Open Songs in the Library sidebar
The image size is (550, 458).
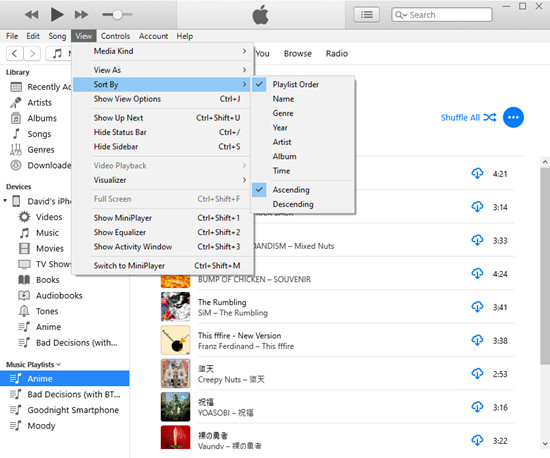(32, 134)
